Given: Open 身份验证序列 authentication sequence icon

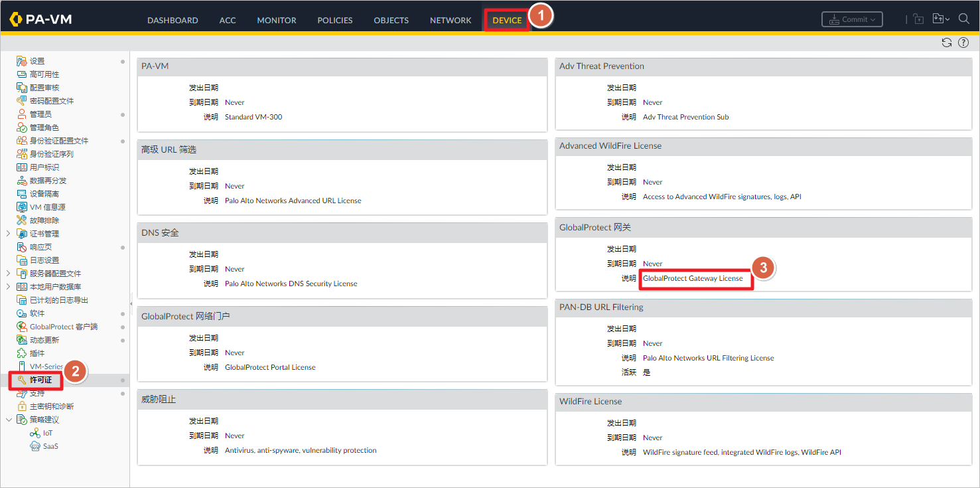Looking at the screenshot, I should coord(22,154).
